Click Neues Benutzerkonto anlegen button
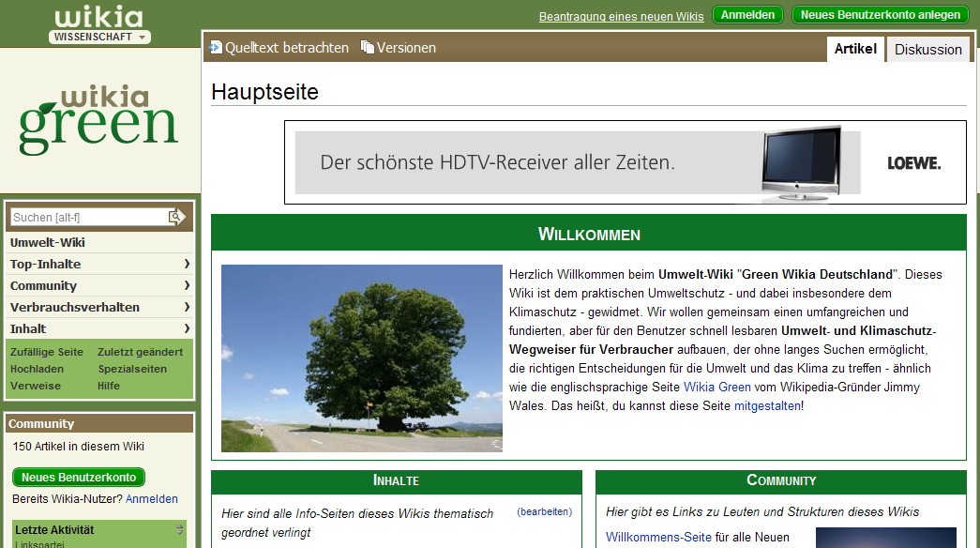This screenshot has height=548, width=980. coord(881,15)
